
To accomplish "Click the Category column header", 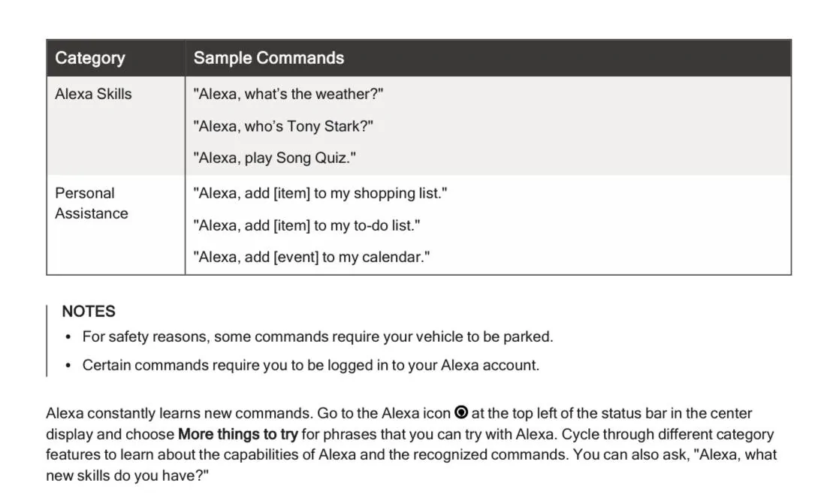I will [x=89, y=58].
